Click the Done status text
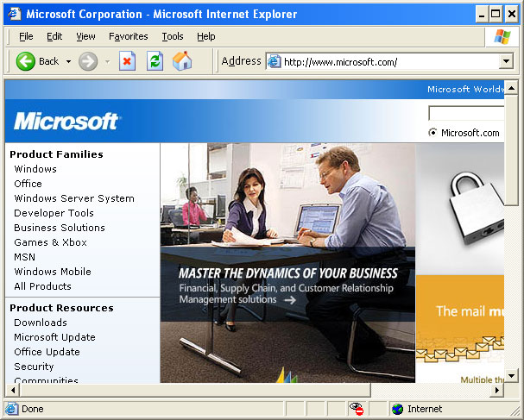Screen dimensions: 524x420 (x=33, y=409)
